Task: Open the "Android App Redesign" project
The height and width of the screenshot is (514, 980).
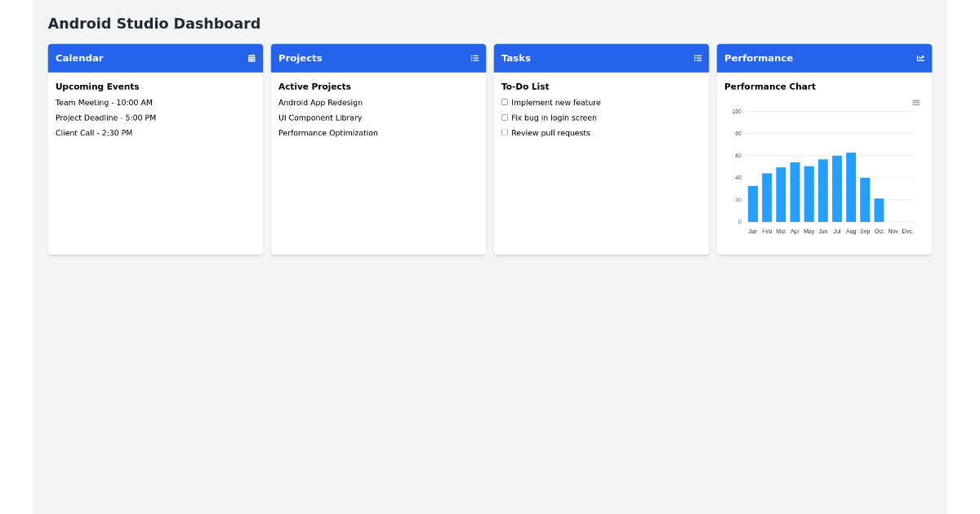Action: [x=320, y=102]
